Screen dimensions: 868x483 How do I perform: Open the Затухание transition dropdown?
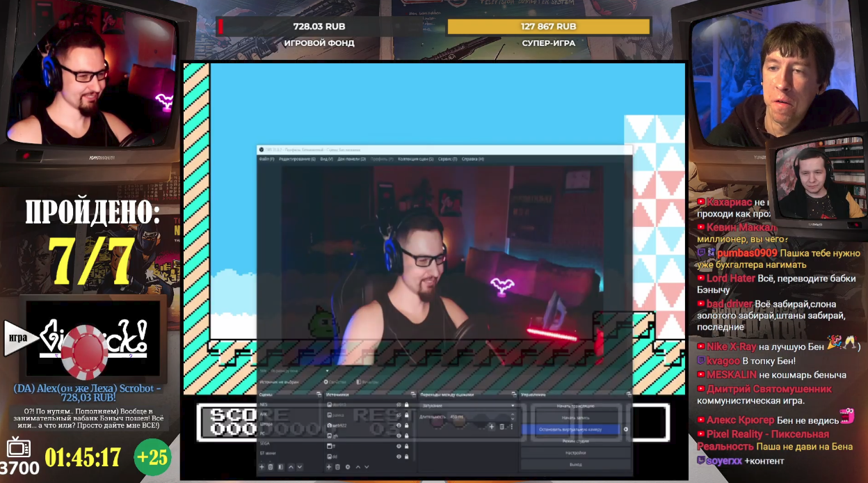[467, 405]
